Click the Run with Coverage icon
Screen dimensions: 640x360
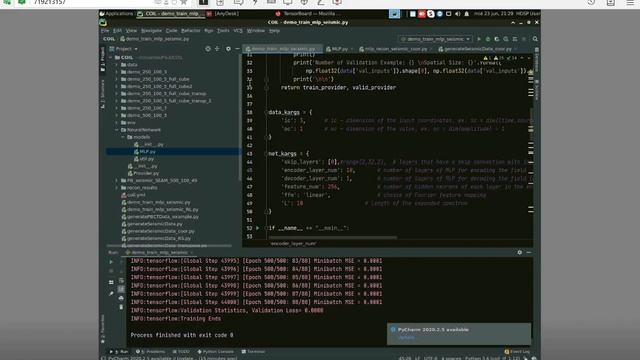[x=497, y=39]
